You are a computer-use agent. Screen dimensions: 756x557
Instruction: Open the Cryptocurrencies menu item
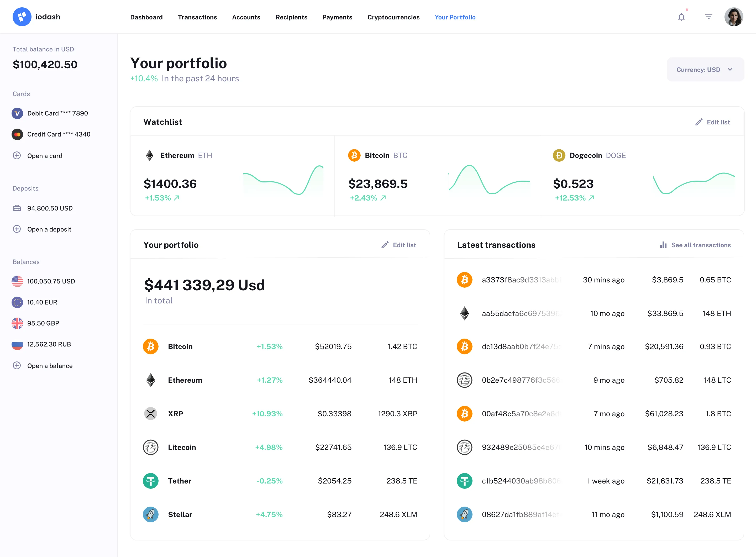tap(393, 17)
